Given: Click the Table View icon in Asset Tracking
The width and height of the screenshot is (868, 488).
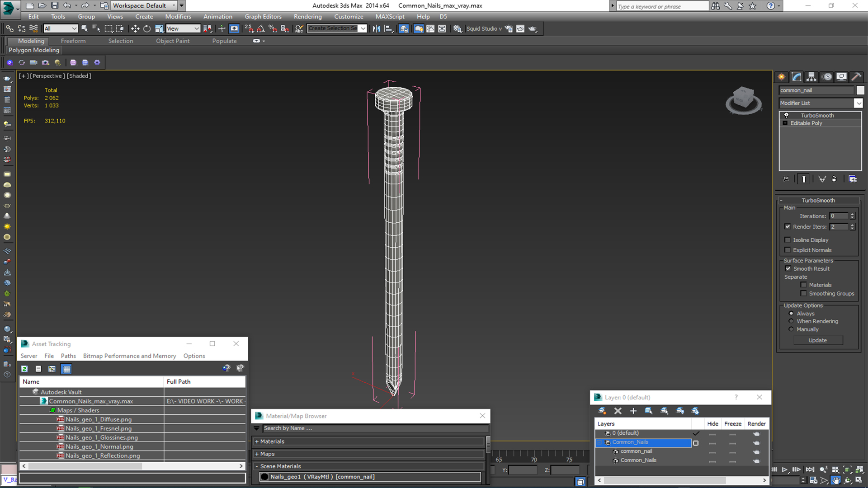Looking at the screenshot, I should tap(67, 369).
